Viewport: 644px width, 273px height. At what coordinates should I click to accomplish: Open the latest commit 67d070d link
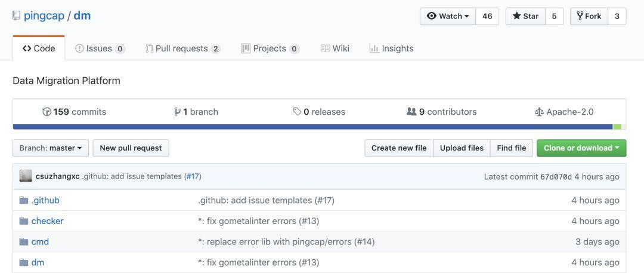click(556, 177)
